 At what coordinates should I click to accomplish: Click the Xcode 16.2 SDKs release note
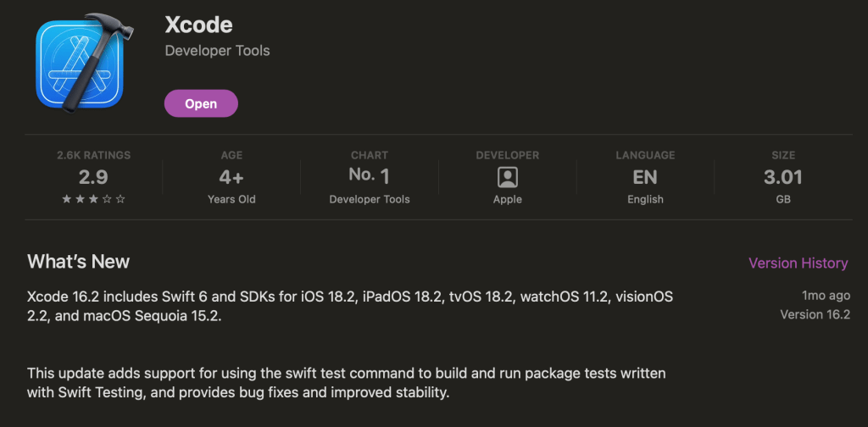tap(349, 306)
